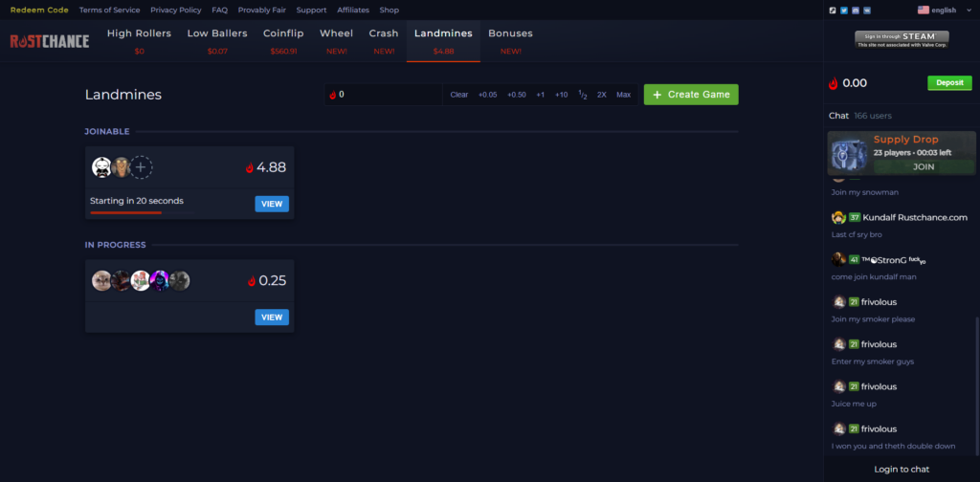Click the chat panel scrollbar
Viewport: 980px width, 482px height.
977,385
